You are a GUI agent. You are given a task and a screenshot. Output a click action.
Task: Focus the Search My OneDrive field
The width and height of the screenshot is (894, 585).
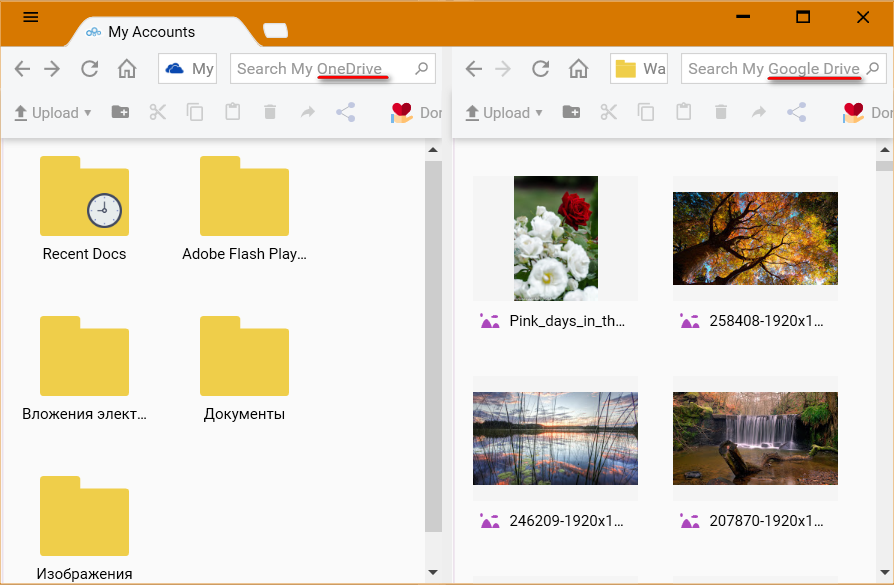[333, 69]
